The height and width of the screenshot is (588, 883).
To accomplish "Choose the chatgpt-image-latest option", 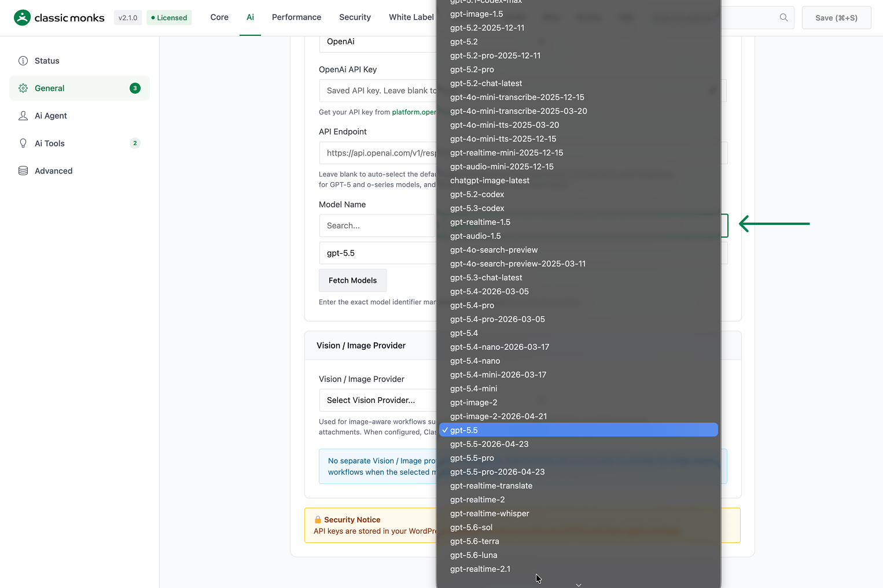I will pos(579,180).
